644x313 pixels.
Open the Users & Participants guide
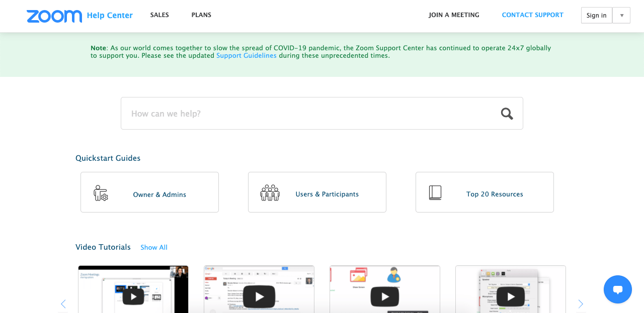(317, 192)
